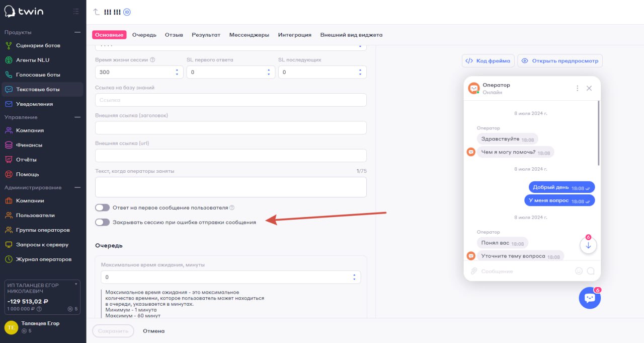Select the Основные tab
The height and width of the screenshot is (343, 644).
(x=109, y=35)
